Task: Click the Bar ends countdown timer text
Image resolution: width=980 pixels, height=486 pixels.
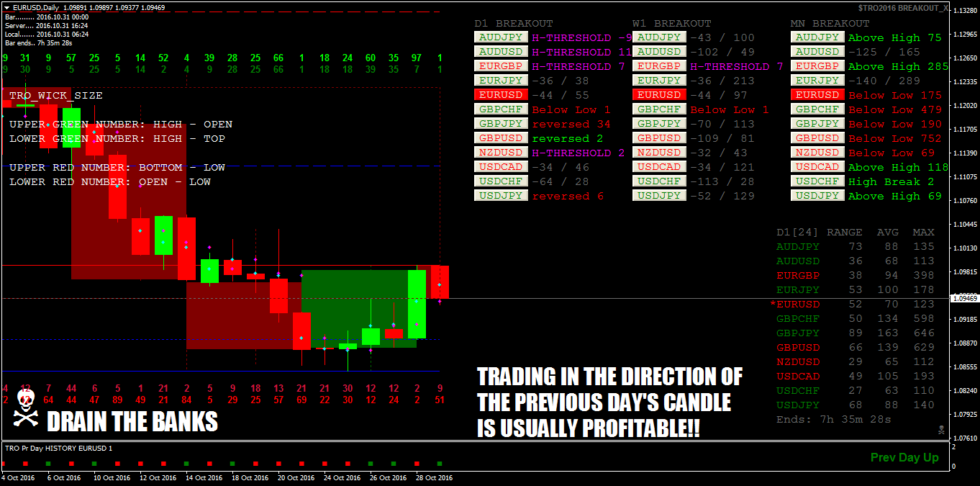Action: click(x=43, y=42)
